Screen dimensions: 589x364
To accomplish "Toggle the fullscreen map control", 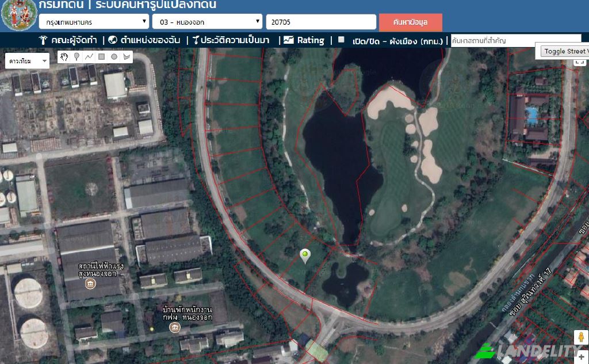I will pyautogui.click(x=580, y=62).
